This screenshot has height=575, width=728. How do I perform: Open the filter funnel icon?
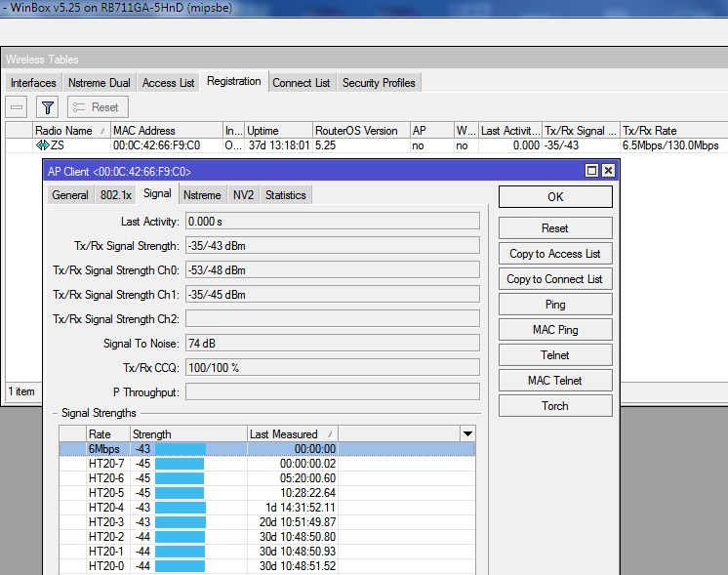pos(48,107)
